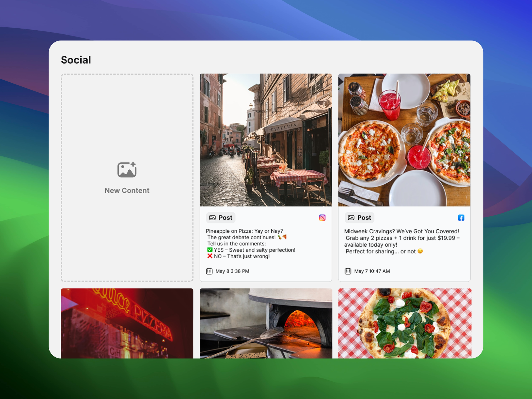
Task: Click the Social page heading
Action: pos(76,60)
